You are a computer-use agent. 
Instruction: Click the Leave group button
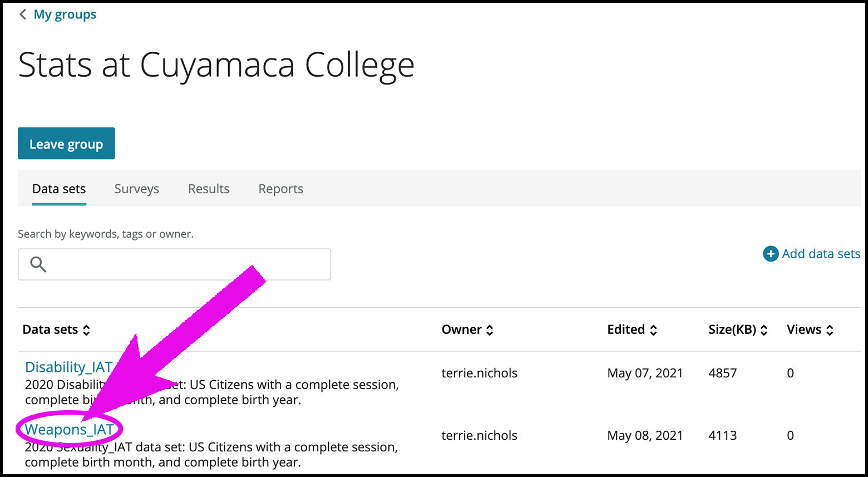(66, 144)
